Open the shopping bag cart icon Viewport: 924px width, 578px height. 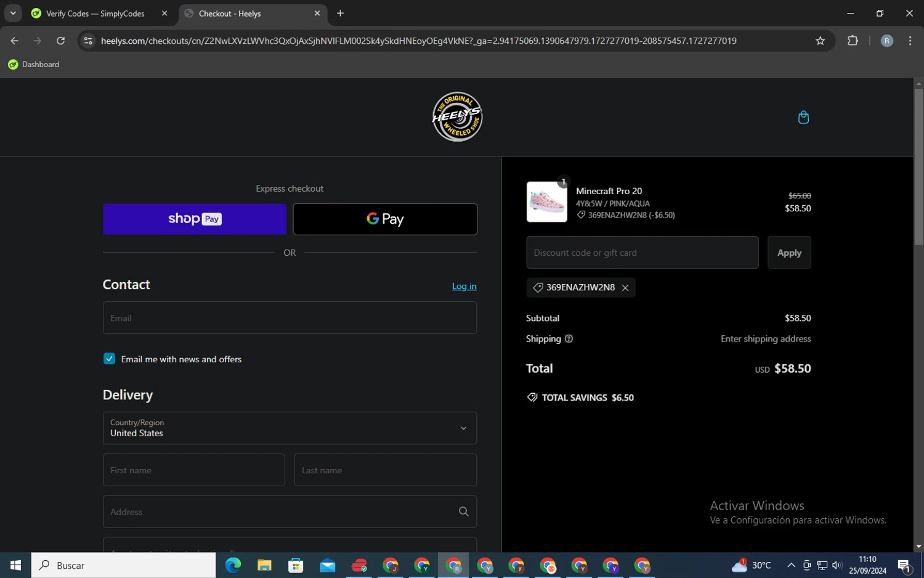click(x=803, y=117)
